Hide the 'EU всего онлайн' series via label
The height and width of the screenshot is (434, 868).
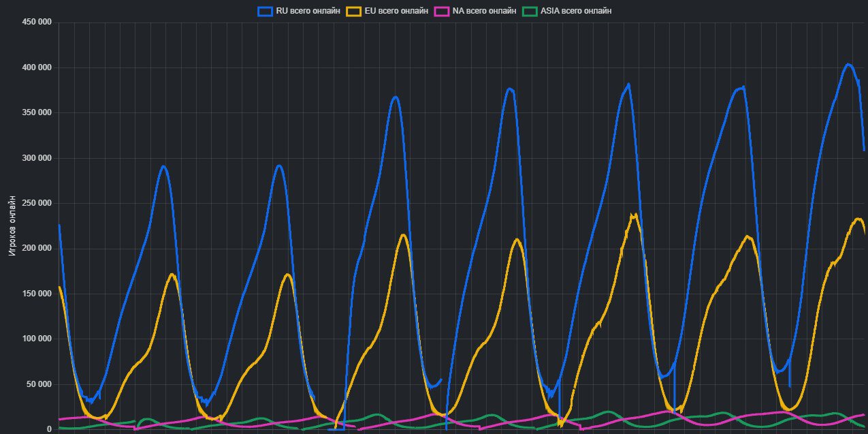coord(398,11)
